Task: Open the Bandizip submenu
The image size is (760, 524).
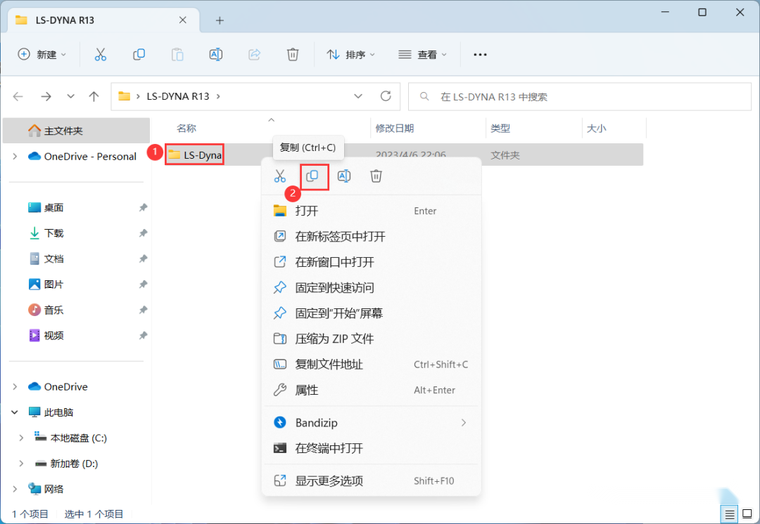Action: tap(372, 423)
